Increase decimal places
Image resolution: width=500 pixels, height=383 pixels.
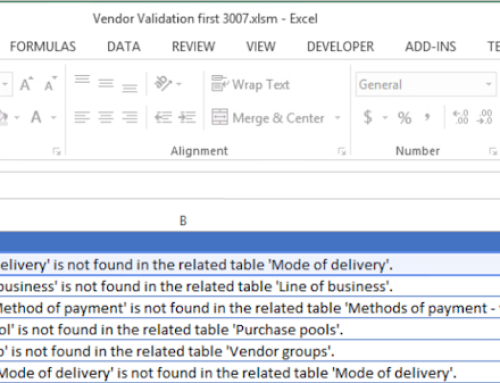tap(460, 117)
